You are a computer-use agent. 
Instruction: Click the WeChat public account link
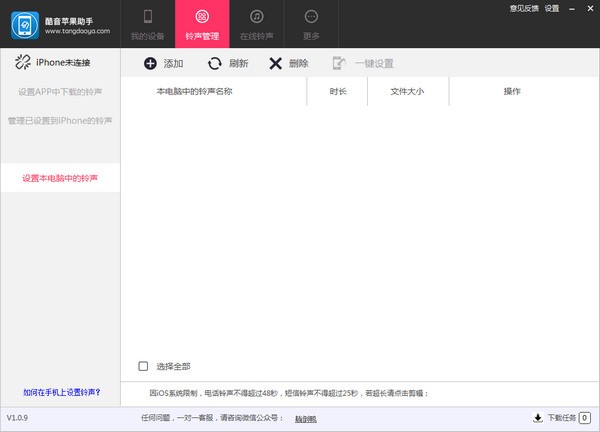click(306, 419)
